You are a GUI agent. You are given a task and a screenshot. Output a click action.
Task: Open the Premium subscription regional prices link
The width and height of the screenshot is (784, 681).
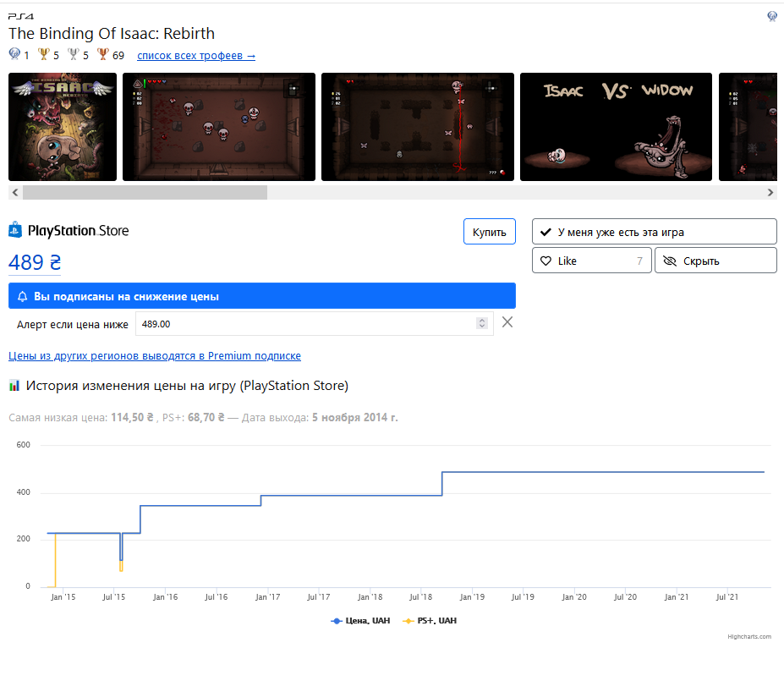[x=155, y=356]
